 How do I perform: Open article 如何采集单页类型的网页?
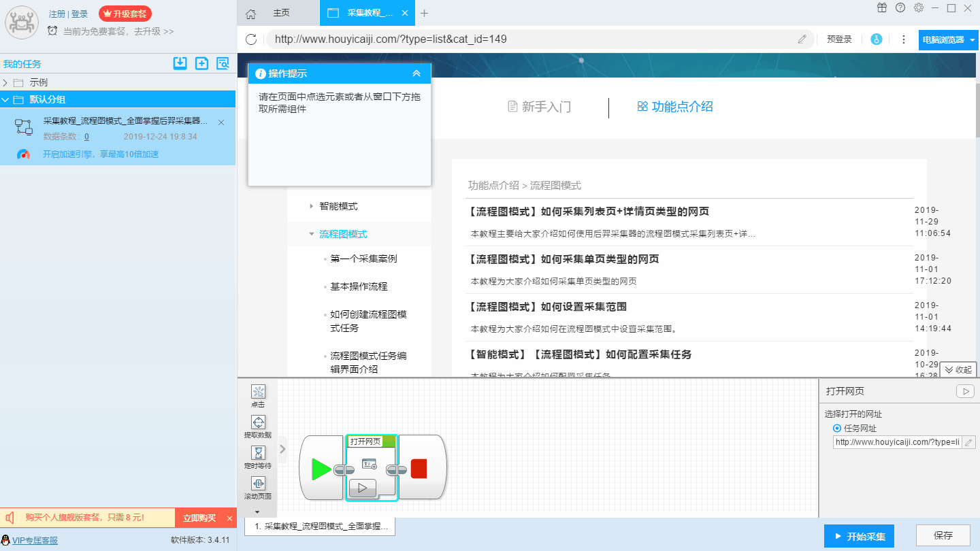[564, 259]
